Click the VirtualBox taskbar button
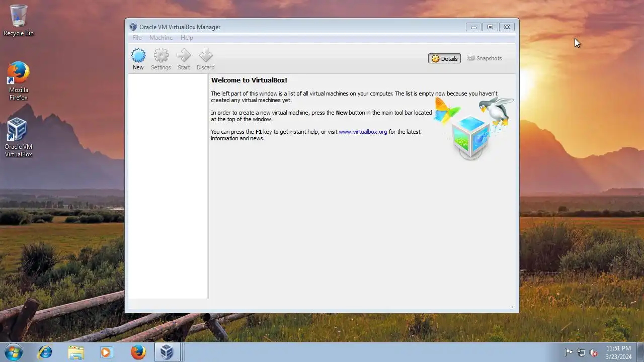The height and width of the screenshot is (362, 644). pos(167,352)
